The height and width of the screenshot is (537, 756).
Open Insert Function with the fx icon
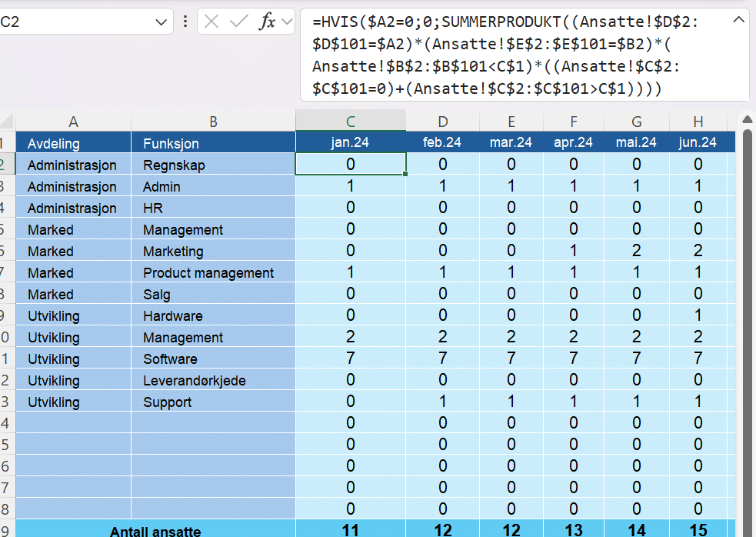coord(266,22)
